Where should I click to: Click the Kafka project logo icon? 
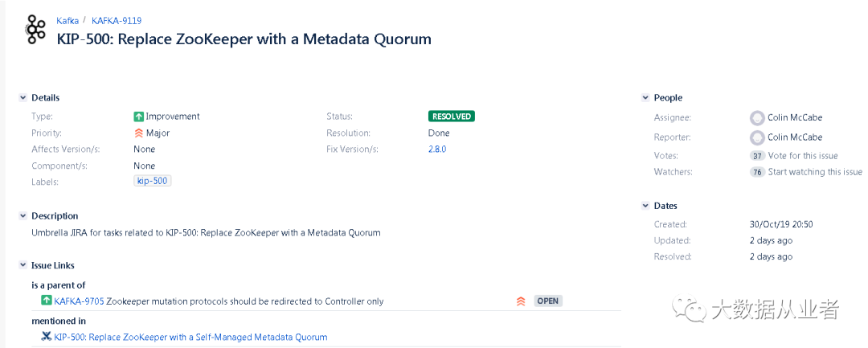[x=35, y=29]
